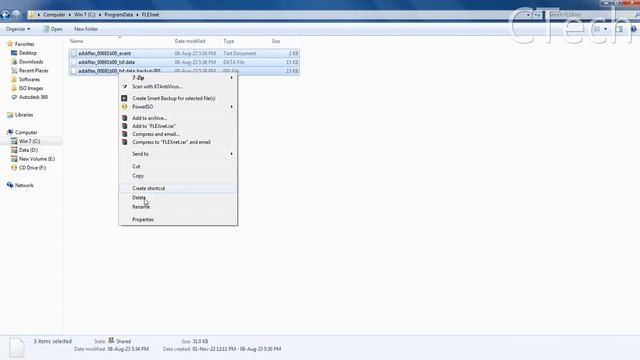Open the Organize dropdown menu
The image size is (640, 360).
point(18,29)
